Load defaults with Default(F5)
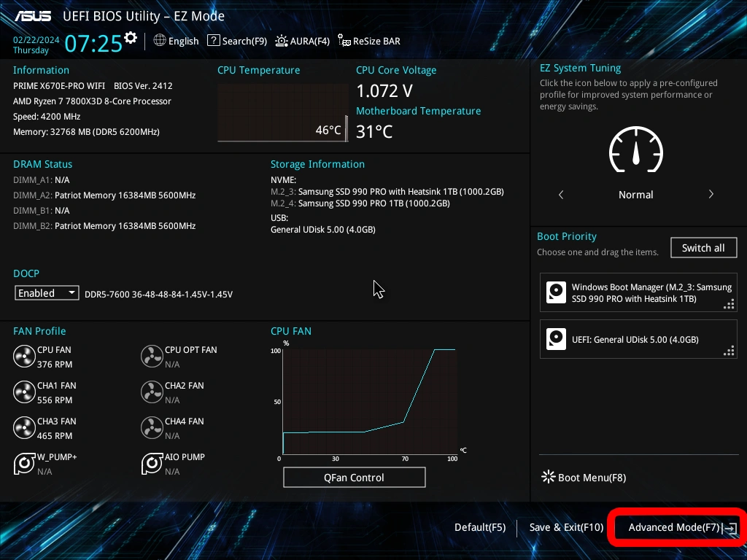Screen dimensions: 747x560 (x=480, y=527)
